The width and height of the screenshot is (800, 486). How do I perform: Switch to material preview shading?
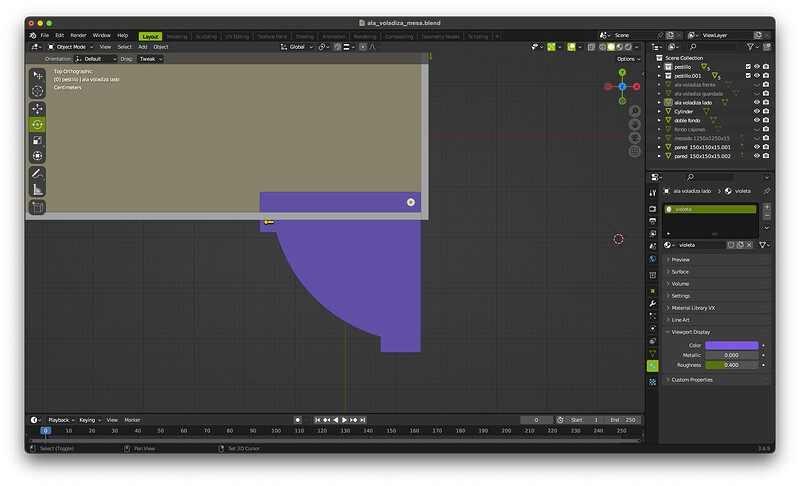[619, 47]
